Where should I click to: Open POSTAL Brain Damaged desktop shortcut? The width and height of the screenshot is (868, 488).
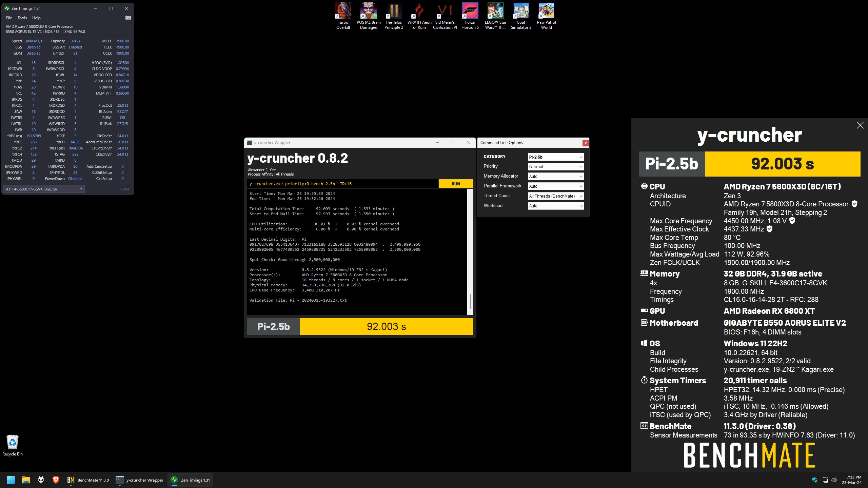pyautogui.click(x=369, y=16)
